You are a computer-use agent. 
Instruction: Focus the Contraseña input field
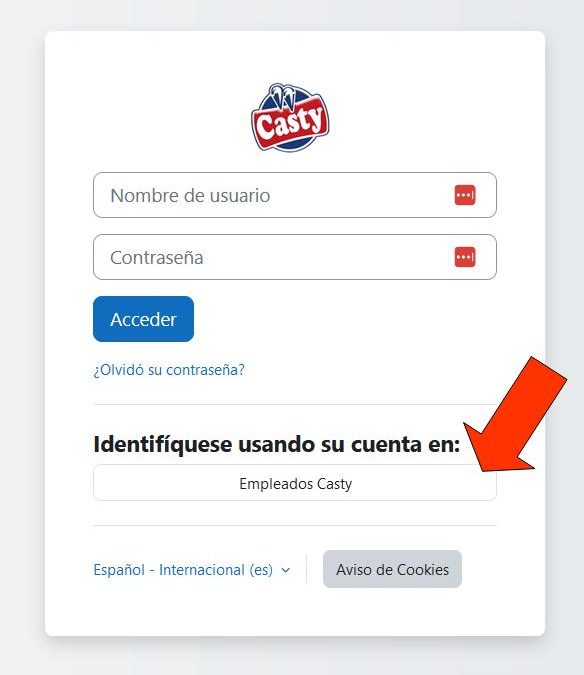pyautogui.click(x=295, y=257)
